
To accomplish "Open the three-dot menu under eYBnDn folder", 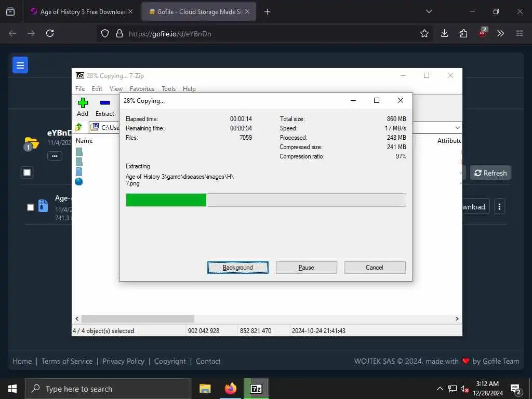I will click(x=55, y=156).
